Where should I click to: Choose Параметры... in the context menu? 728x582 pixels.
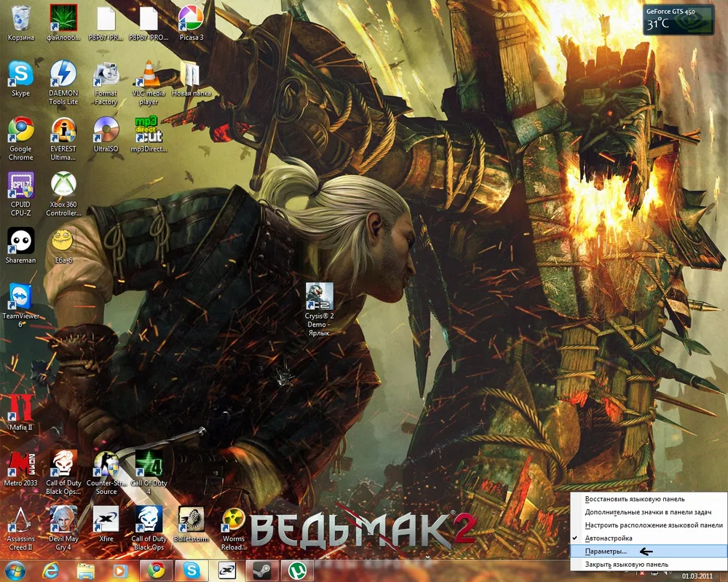(x=606, y=551)
